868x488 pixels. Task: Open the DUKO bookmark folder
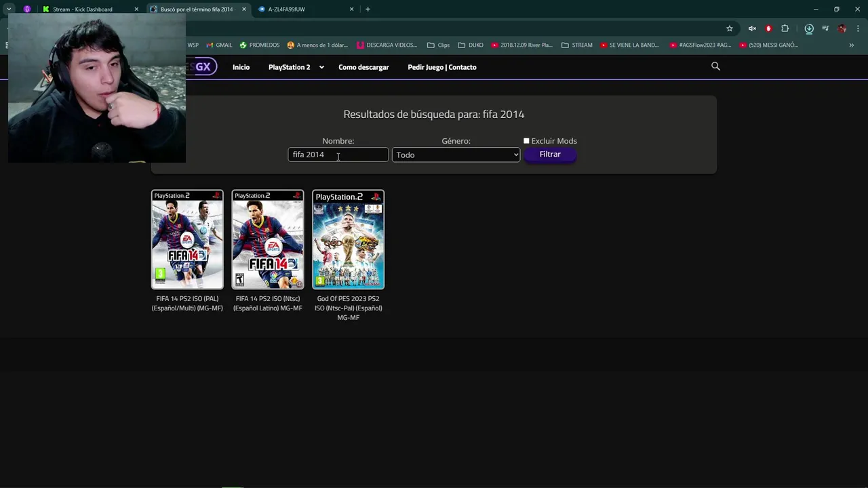(471, 45)
